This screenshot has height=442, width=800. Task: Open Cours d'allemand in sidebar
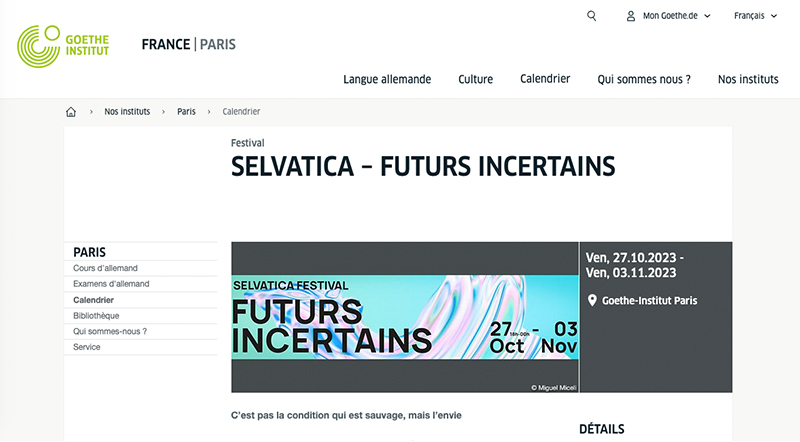(x=105, y=268)
